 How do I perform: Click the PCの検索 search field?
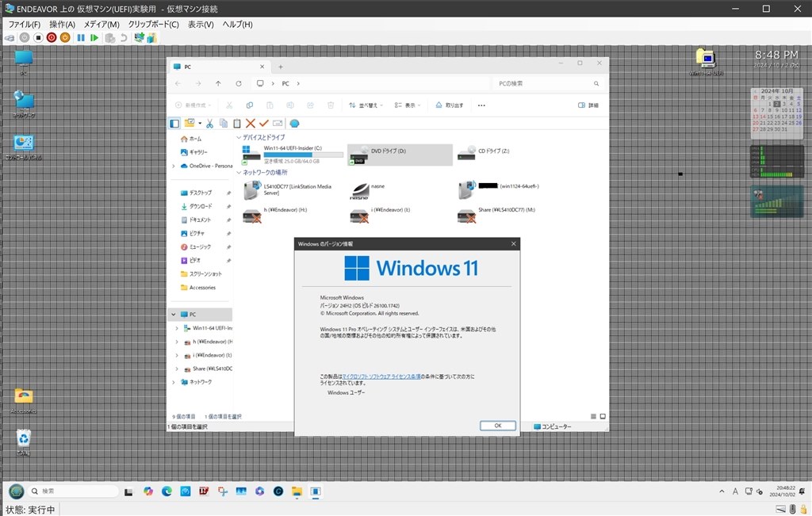pos(546,83)
